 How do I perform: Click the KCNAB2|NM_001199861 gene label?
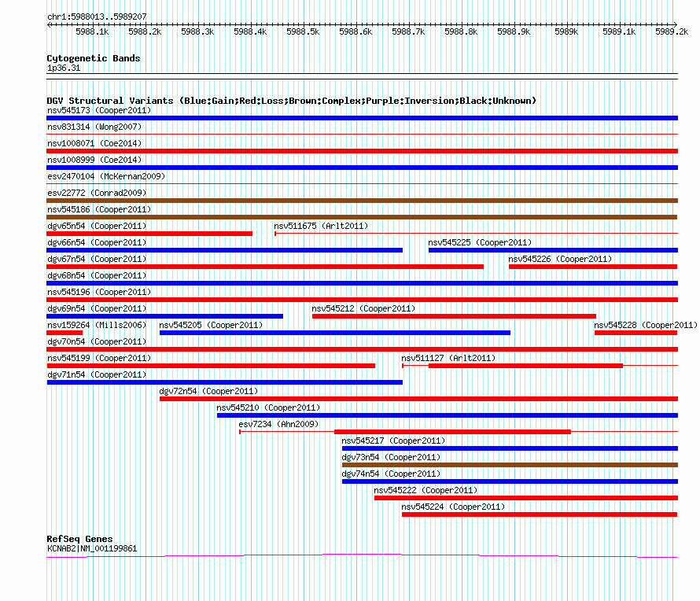(92, 548)
